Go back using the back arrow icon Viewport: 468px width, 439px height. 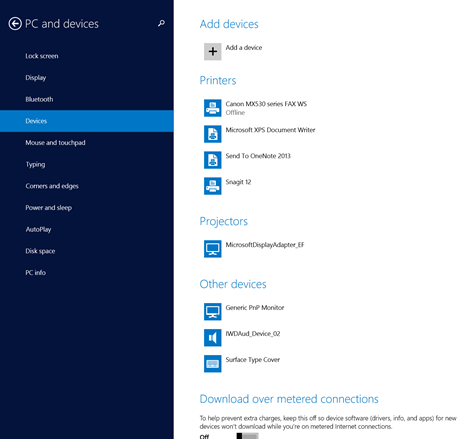(15, 24)
